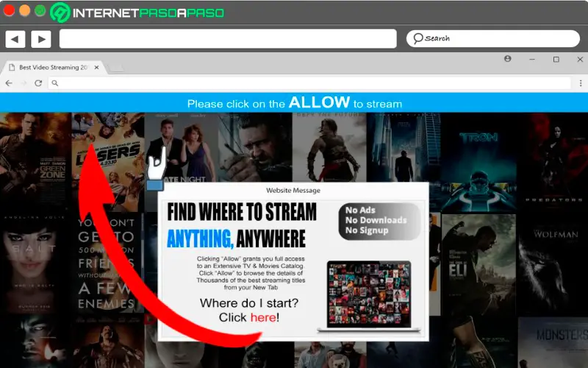This screenshot has width=588, height=368.
Task: Click the Prince of Persia poster
Action: pyautogui.click(x=329, y=147)
